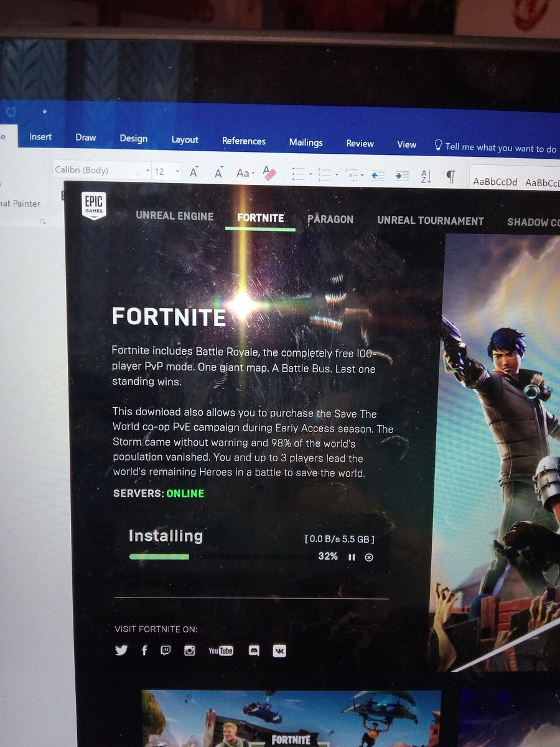Viewport: 560px width, 747px height.
Task: Click the Word AutoSave refresh icon in title bar
Action: click(x=11, y=112)
